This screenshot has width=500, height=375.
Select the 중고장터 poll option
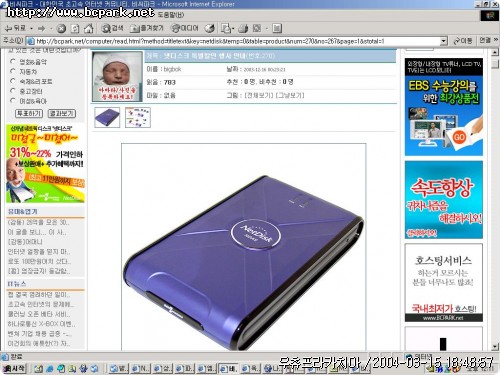pos(13,91)
